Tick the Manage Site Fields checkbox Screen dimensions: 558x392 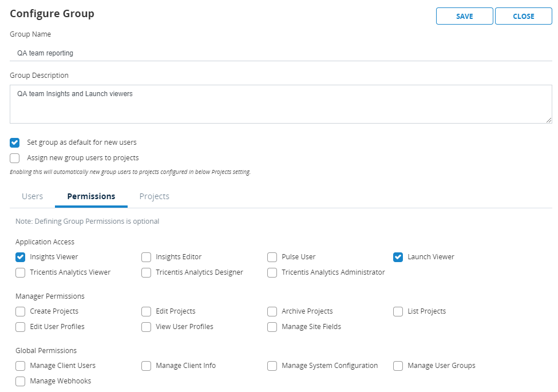(272, 327)
